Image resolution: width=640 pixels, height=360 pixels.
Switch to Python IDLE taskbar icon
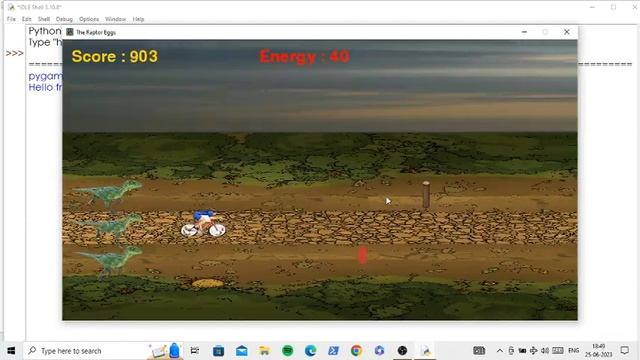pyautogui.click(x=425, y=351)
